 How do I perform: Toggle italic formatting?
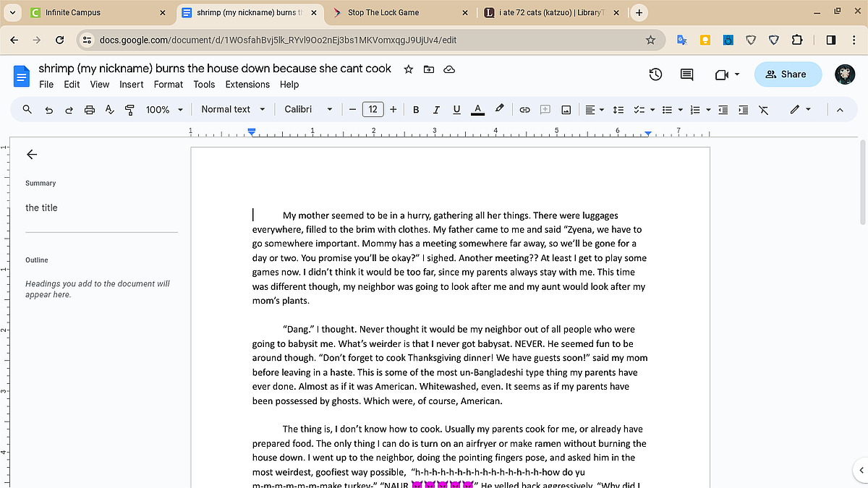pyautogui.click(x=436, y=109)
